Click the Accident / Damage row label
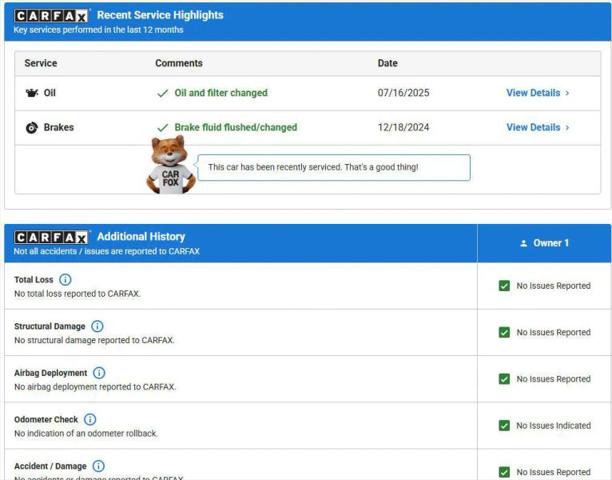Viewport: 612px width, 480px height. tap(50, 466)
